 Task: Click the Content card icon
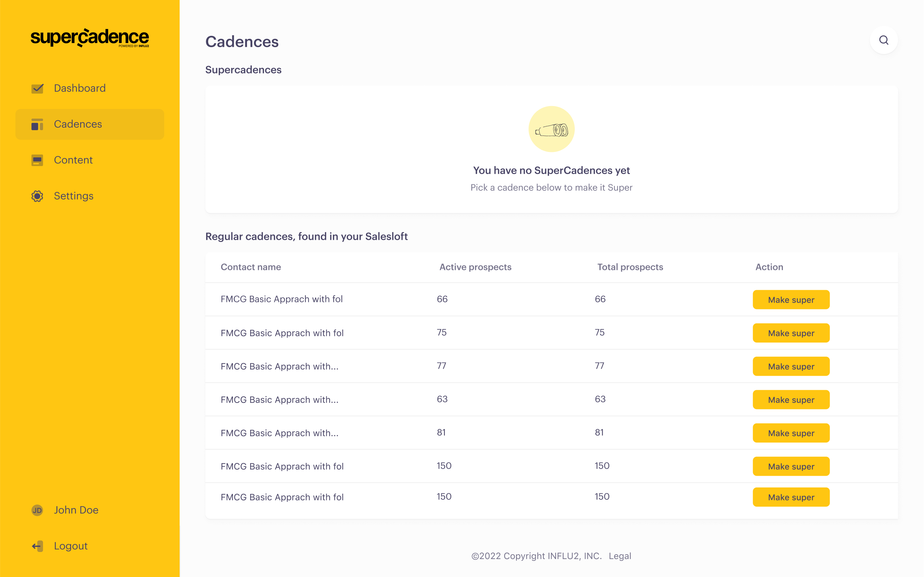[x=37, y=160]
